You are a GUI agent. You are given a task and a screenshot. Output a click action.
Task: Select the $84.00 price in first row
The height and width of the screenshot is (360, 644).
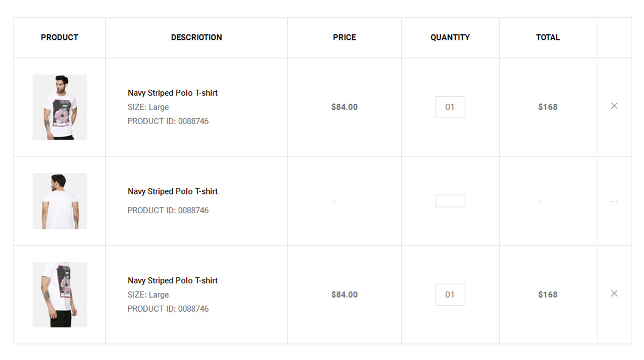pos(345,107)
